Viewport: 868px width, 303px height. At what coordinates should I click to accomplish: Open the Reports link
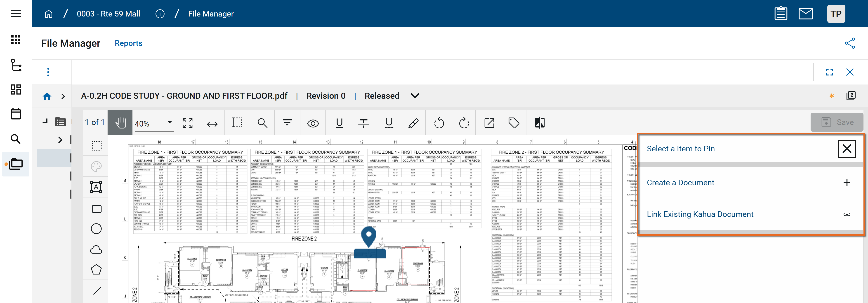click(128, 43)
